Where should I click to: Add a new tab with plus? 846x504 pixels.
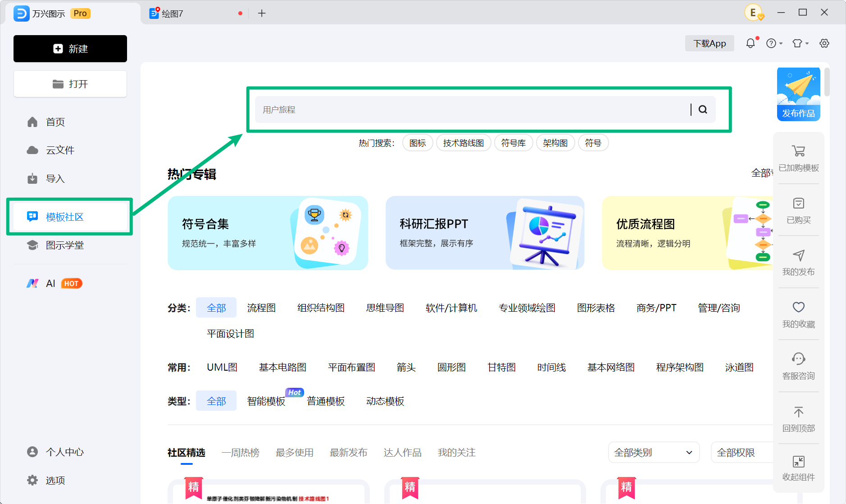click(262, 14)
